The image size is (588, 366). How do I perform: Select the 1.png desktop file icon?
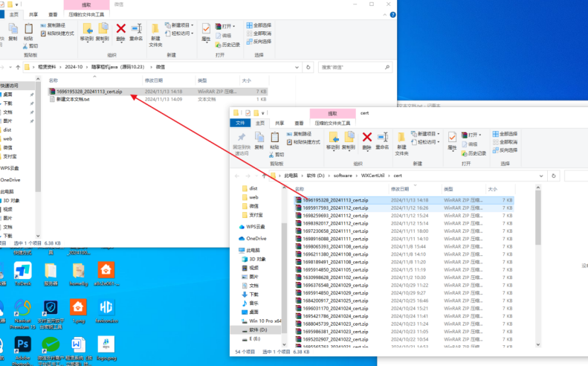point(78,312)
